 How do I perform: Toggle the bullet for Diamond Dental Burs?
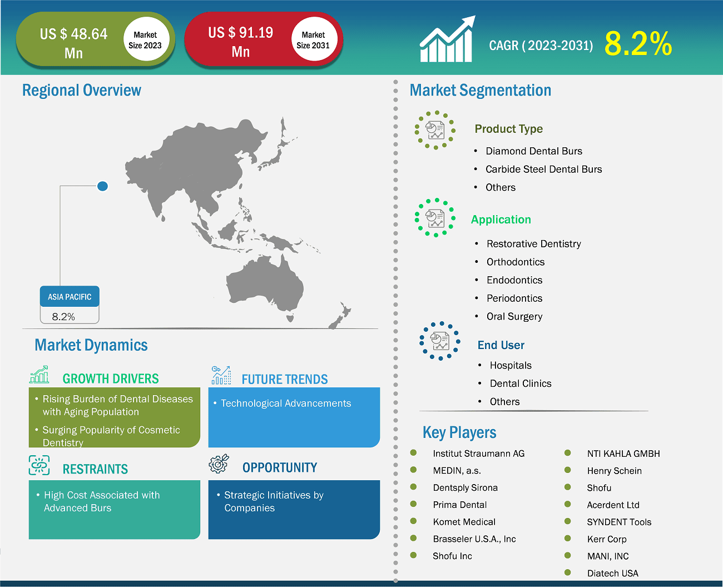(476, 151)
